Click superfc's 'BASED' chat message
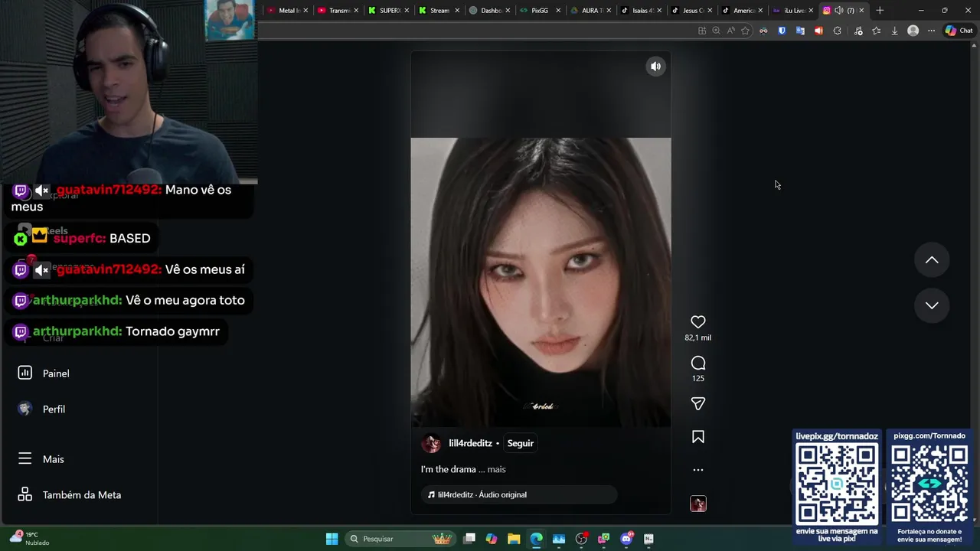Viewport: 980px width, 551px height. coord(130,238)
